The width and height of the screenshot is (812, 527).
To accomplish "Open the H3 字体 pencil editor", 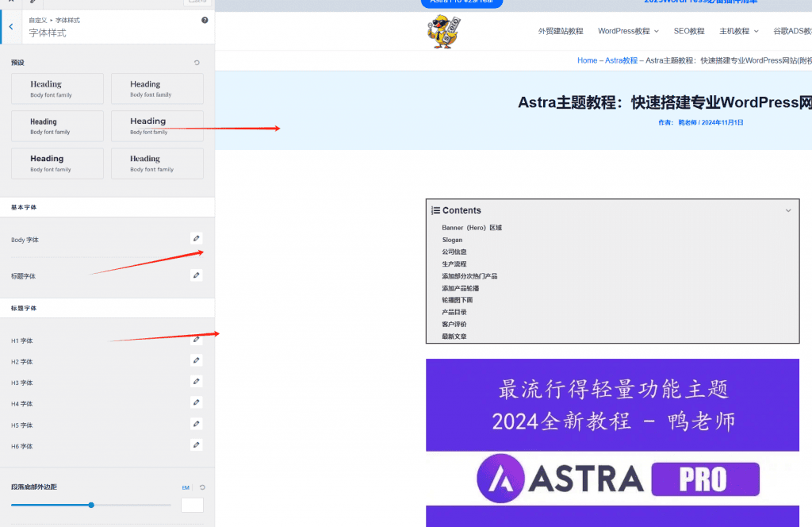I will tap(197, 382).
